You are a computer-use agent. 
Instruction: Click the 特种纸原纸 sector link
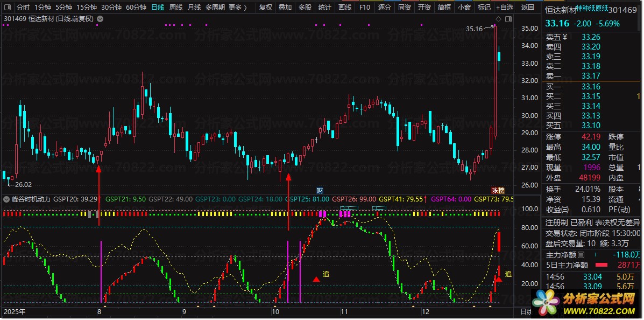click(590, 9)
